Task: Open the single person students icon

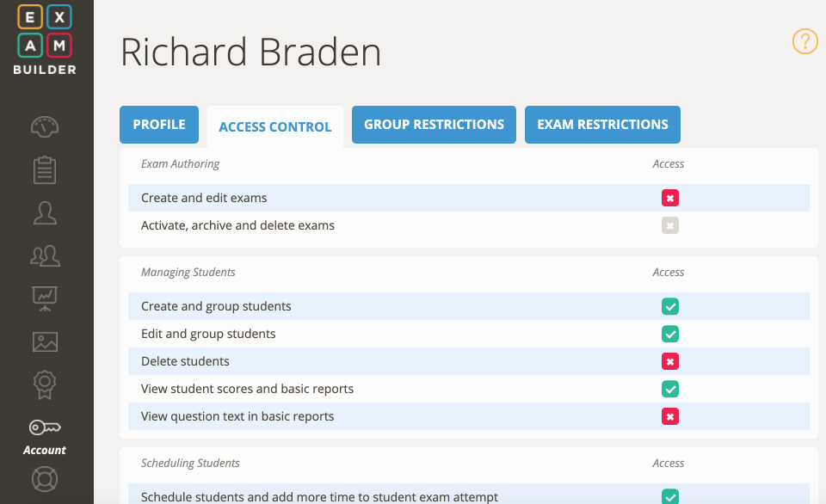Action: (44, 212)
